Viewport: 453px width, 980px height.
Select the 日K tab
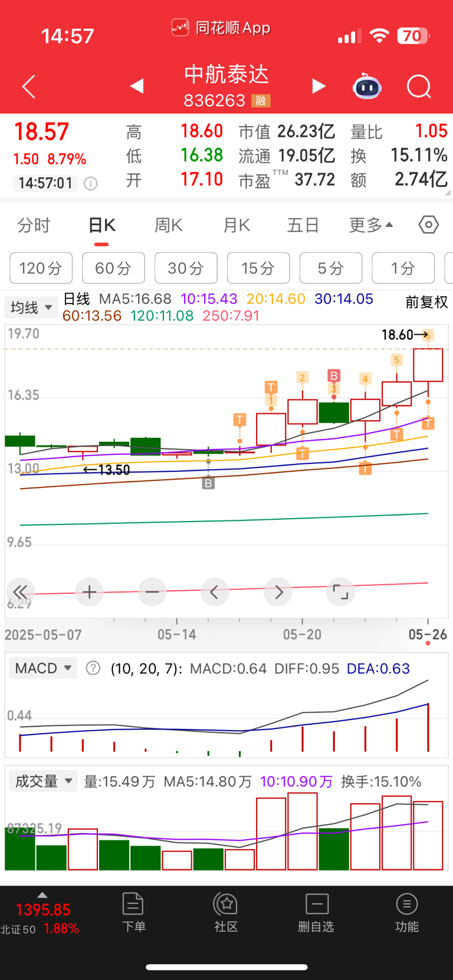point(101,225)
